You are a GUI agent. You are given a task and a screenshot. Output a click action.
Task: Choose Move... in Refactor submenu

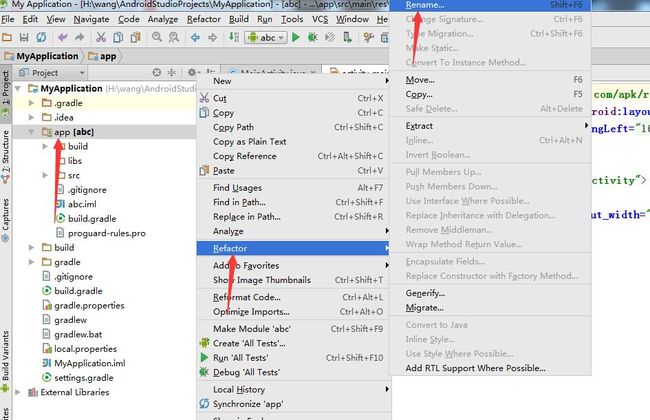coord(490,80)
